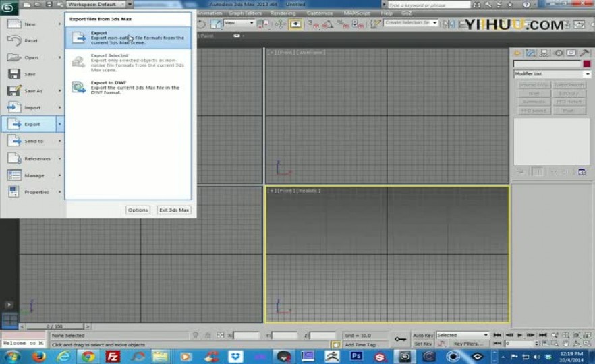Click the Select and Manipulate tool icon
The height and width of the screenshot is (364, 595).
click(281, 24)
